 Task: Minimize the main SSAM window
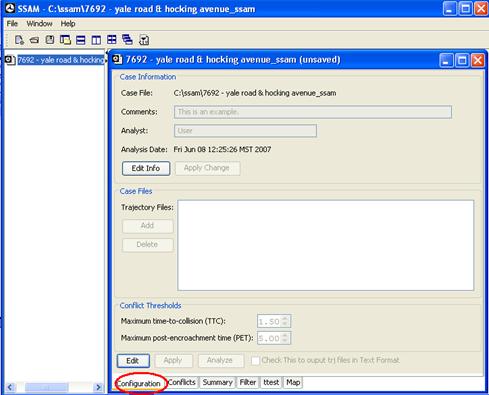tap(449, 9)
